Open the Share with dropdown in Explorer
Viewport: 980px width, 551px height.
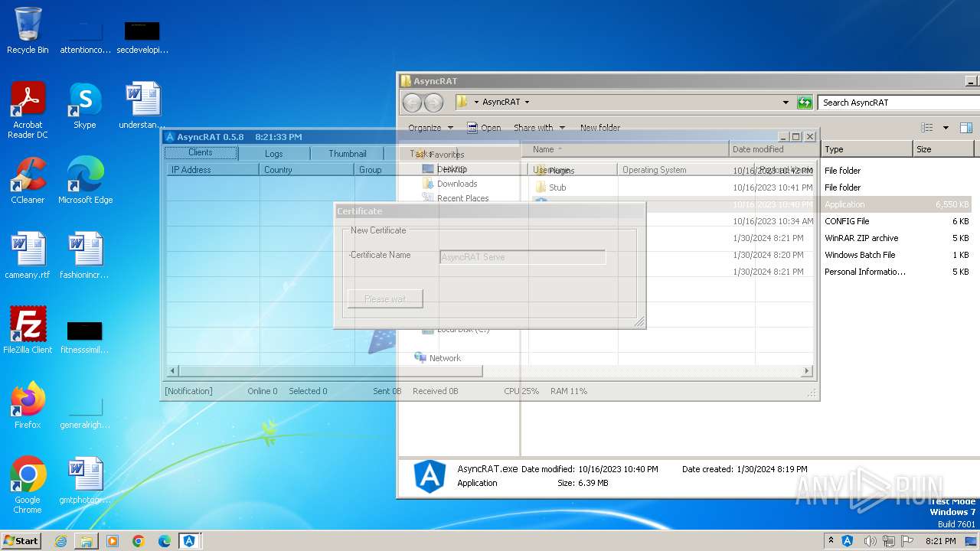[539, 128]
